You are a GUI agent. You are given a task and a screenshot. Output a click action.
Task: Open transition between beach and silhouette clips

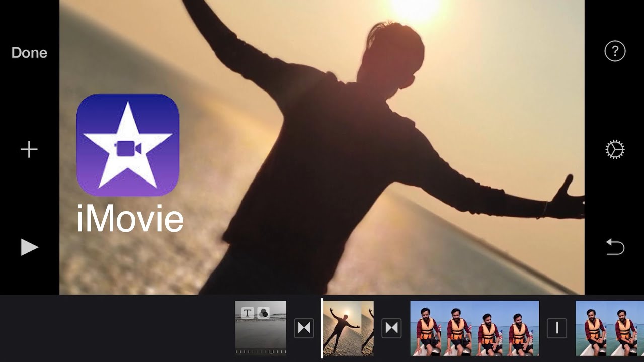(x=304, y=328)
